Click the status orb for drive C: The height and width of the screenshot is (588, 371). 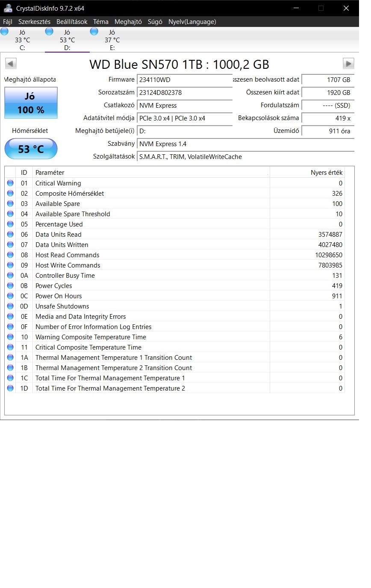point(4,31)
